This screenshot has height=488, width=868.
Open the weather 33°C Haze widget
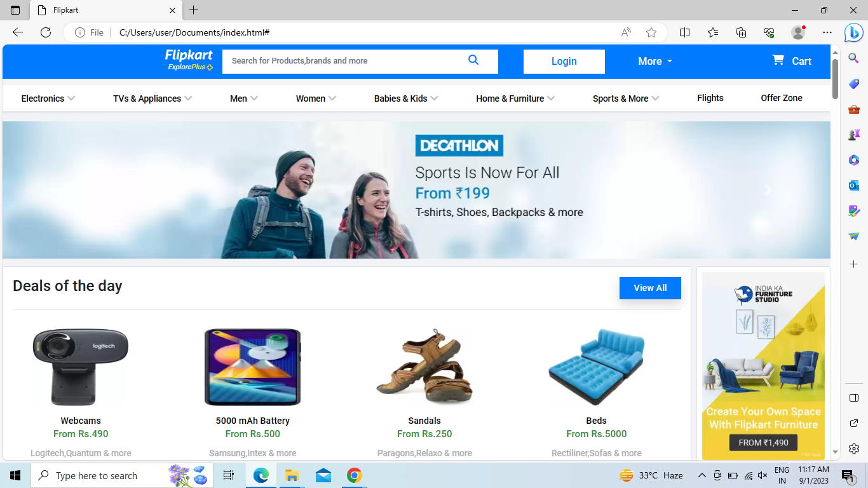[x=651, y=475]
